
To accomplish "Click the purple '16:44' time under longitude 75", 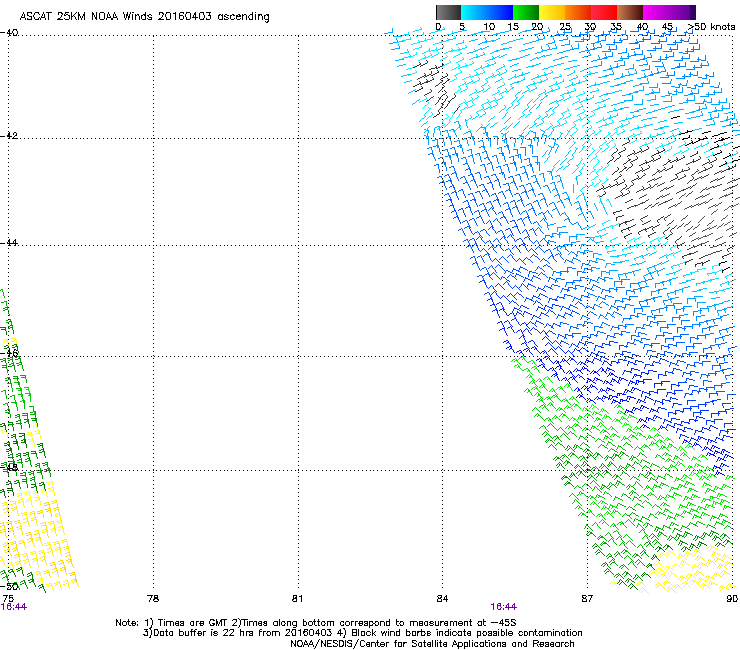I will [14, 607].
